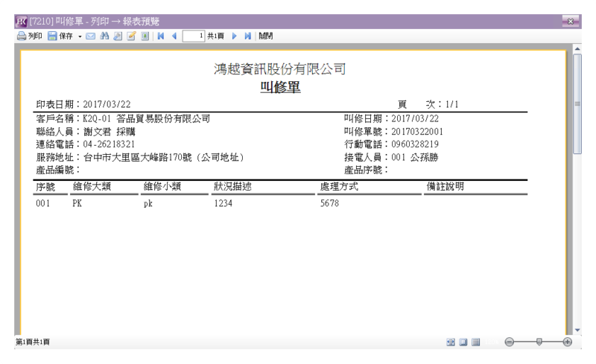The width and height of the screenshot is (596, 364).
Task: Jump to the last page
Action: tap(247, 36)
